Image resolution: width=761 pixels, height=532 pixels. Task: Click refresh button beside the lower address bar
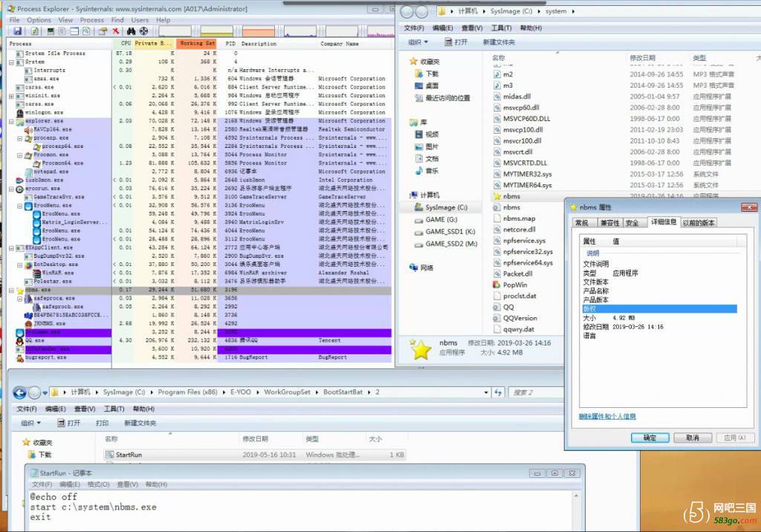pyautogui.click(x=499, y=392)
